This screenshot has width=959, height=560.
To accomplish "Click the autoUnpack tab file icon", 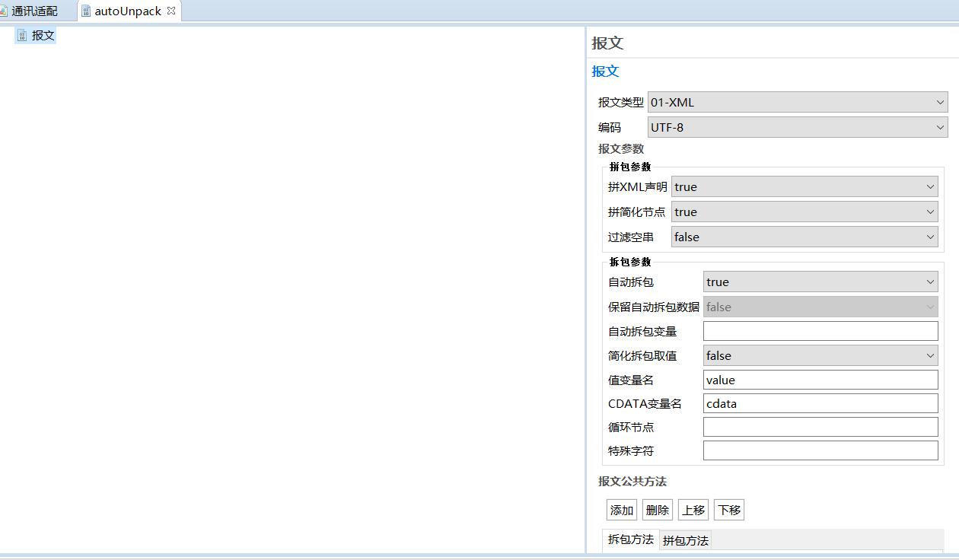I will pos(86,11).
